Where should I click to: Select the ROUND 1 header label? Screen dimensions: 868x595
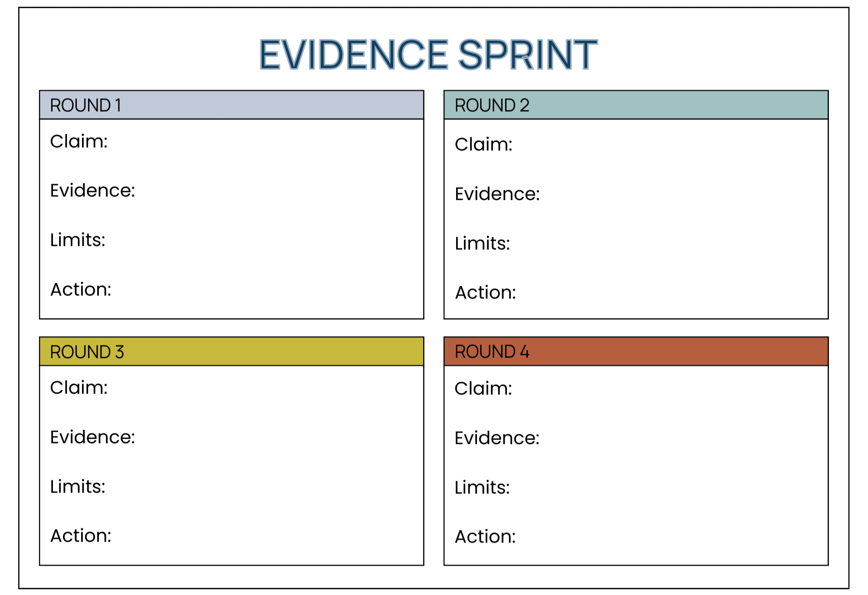click(85, 106)
